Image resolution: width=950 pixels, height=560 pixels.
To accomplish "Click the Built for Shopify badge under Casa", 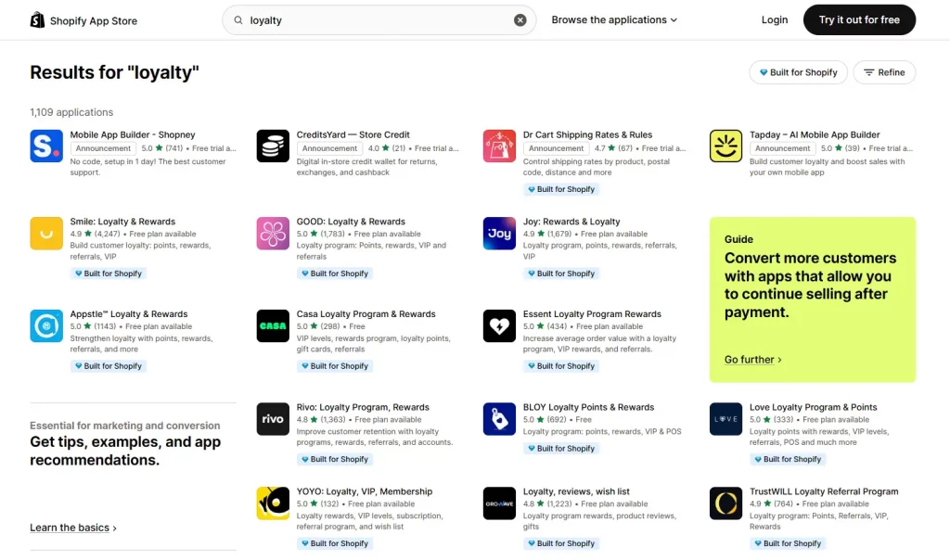I will pyautogui.click(x=334, y=366).
